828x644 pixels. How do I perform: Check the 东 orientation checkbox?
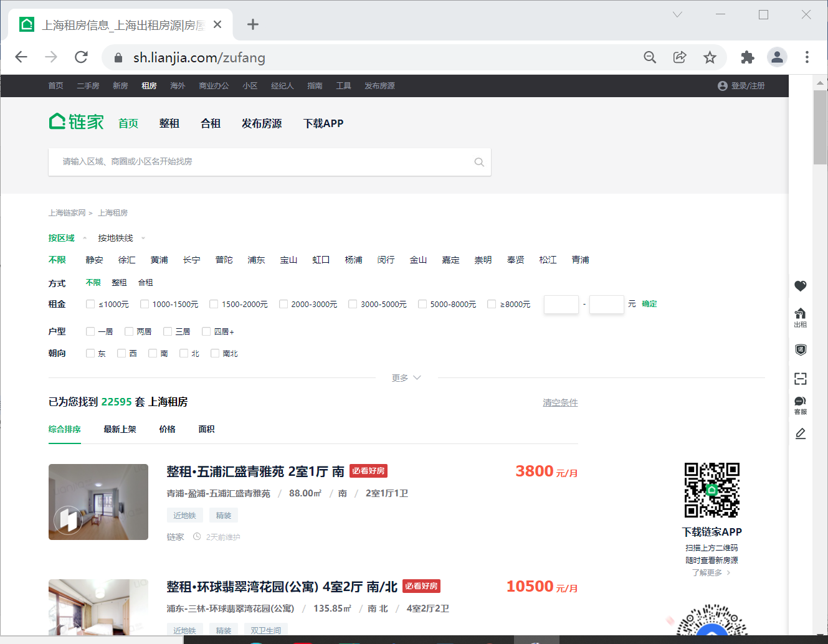pos(90,353)
